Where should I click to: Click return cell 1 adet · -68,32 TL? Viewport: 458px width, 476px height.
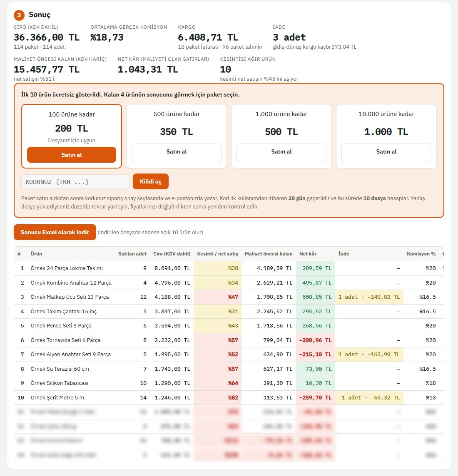[x=369, y=398]
